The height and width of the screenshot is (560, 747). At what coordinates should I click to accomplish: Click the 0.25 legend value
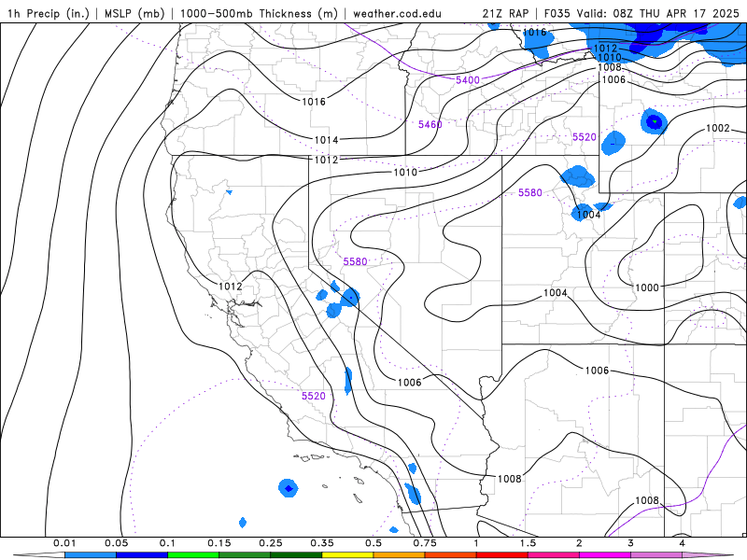click(271, 543)
